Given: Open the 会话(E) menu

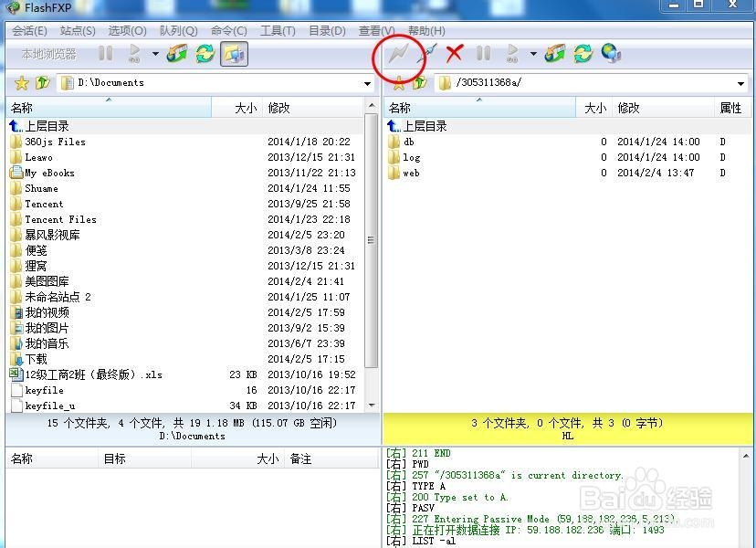Looking at the screenshot, I should click(29, 31).
